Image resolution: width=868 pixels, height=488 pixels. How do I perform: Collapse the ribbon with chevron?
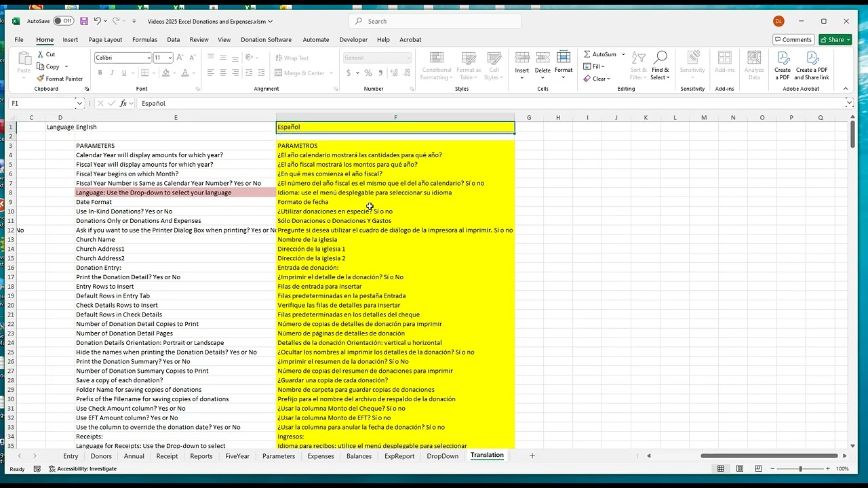846,89
